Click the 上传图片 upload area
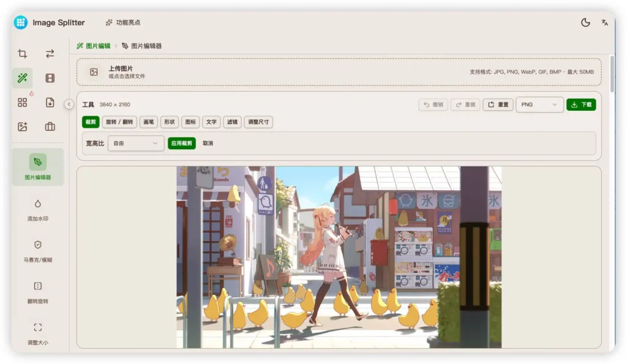 [x=339, y=72]
